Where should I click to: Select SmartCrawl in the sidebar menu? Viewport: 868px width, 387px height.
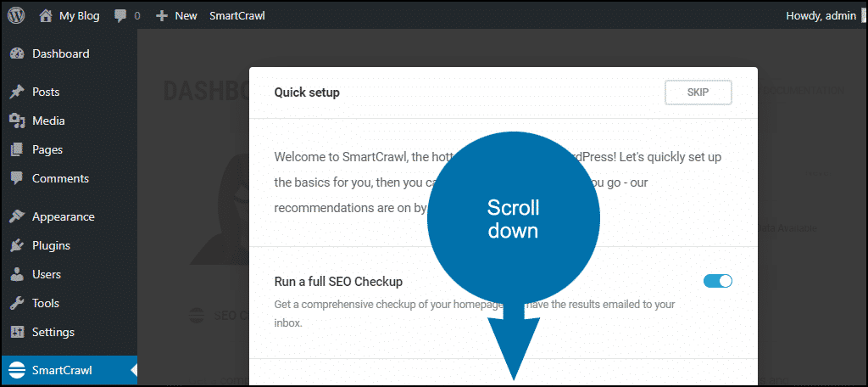pyautogui.click(x=62, y=370)
